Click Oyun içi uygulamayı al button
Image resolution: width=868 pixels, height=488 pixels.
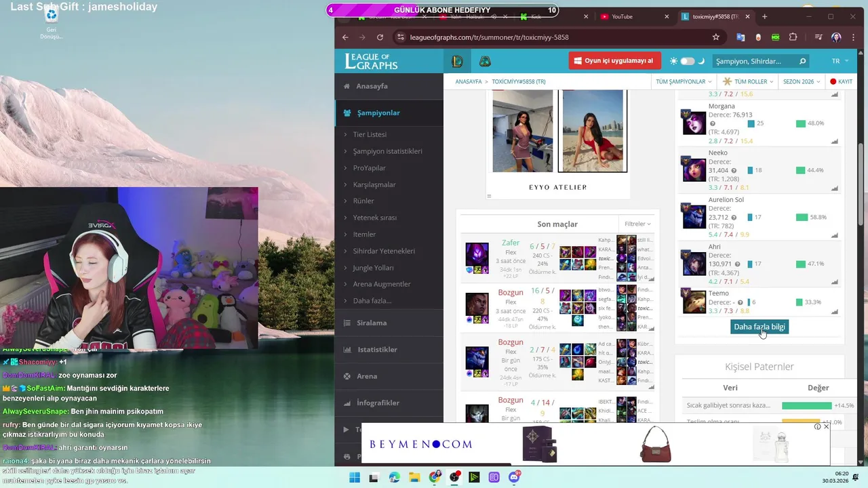coord(614,61)
